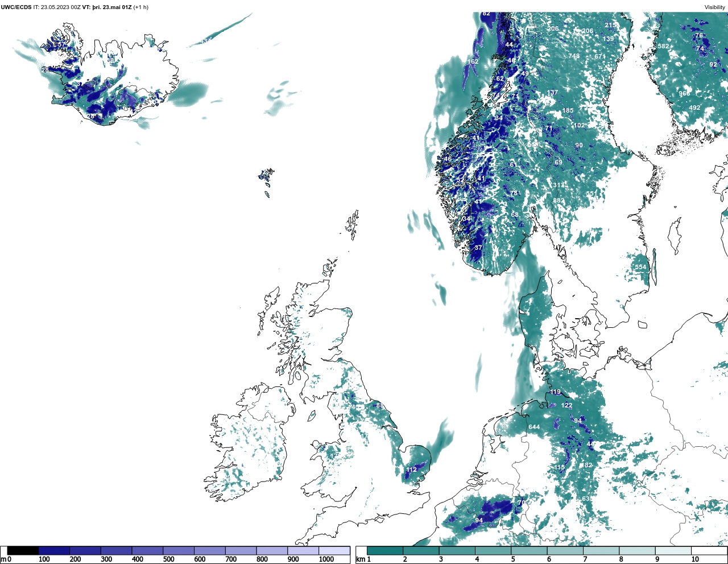Click the 88 value on England's east coast
The image size is (728, 564).
380,405
